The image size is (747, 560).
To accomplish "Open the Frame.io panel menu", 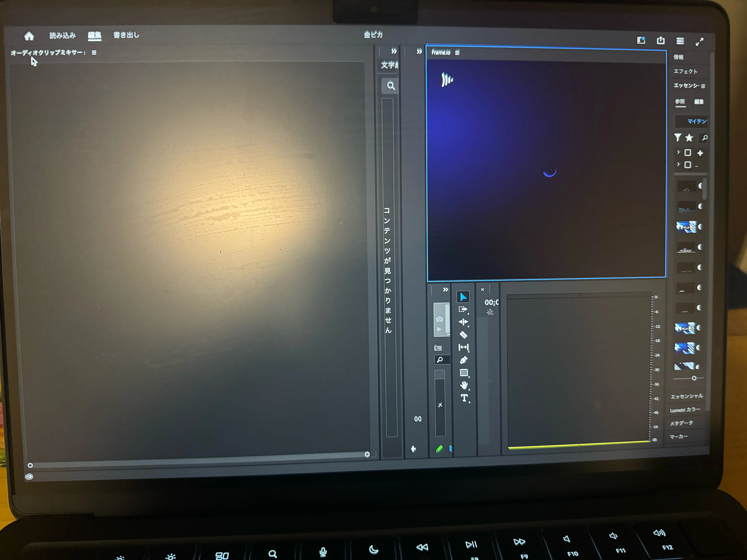I will pyautogui.click(x=457, y=53).
